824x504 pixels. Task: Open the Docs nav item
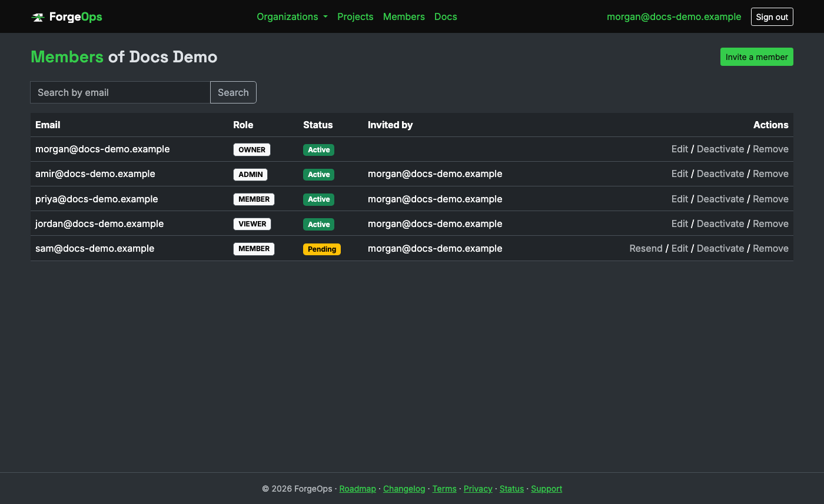446,16
